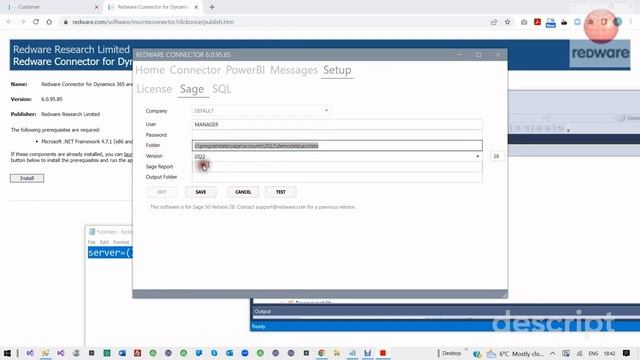Open the Chrome icon in the taskbar
This screenshot has width=640, height=360.
[322, 353]
